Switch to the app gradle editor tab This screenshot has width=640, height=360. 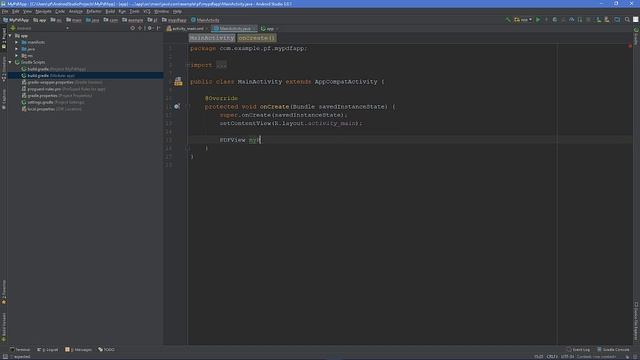click(269, 29)
